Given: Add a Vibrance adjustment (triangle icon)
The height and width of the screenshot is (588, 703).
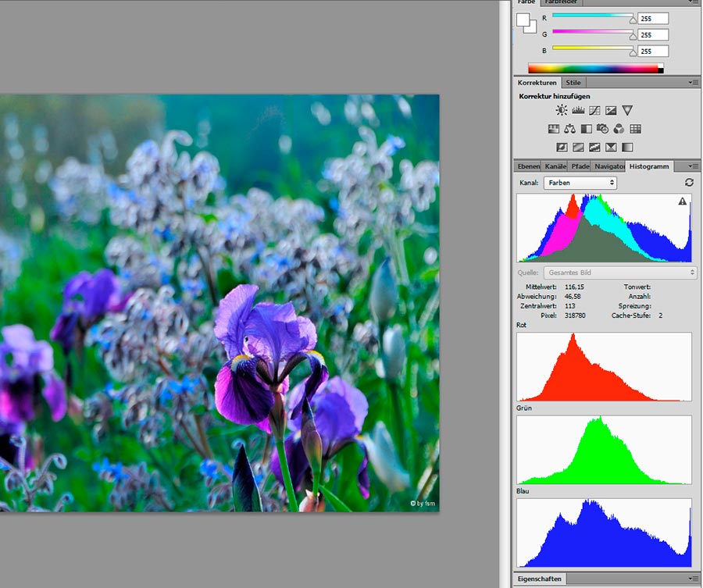Looking at the screenshot, I should click(x=627, y=111).
